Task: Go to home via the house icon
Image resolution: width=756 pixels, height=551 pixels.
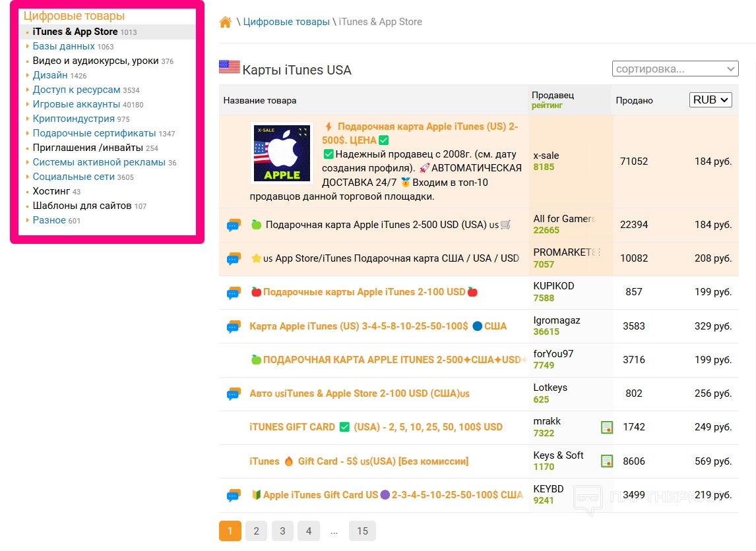Action: pyautogui.click(x=225, y=22)
